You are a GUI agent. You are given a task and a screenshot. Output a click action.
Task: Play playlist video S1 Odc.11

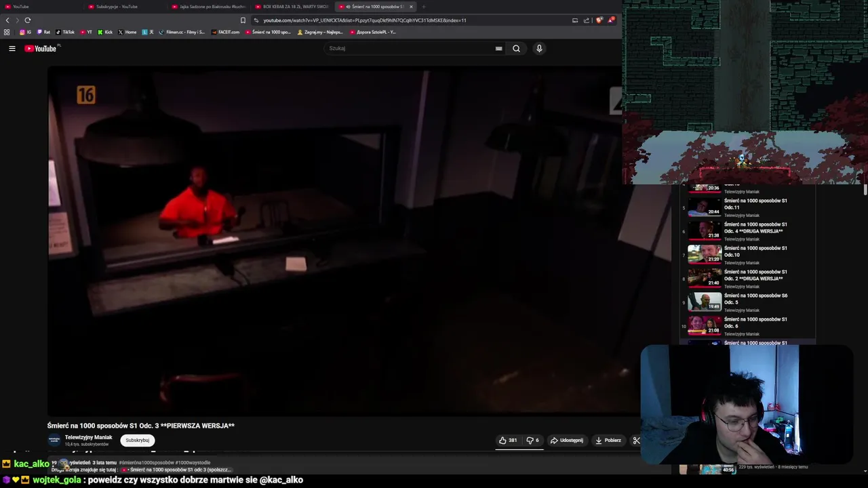(x=746, y=207)
